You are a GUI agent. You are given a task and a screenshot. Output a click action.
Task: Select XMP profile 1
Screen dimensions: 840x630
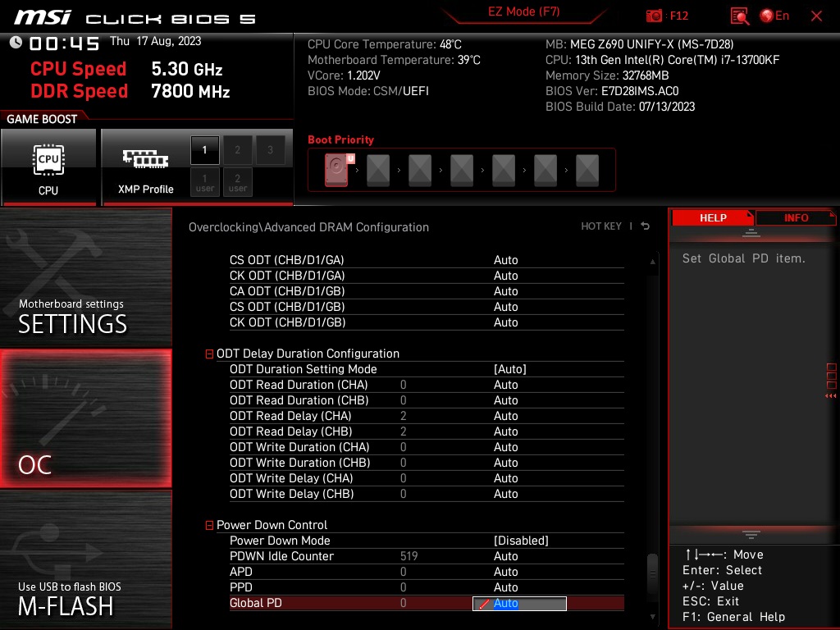coord(204,150)
